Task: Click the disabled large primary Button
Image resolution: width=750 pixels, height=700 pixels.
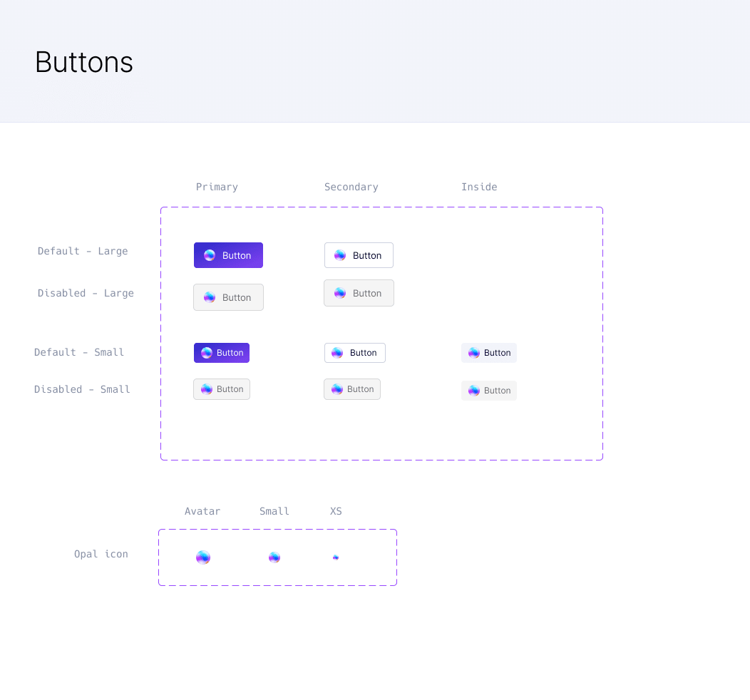Action: (228, 297)
